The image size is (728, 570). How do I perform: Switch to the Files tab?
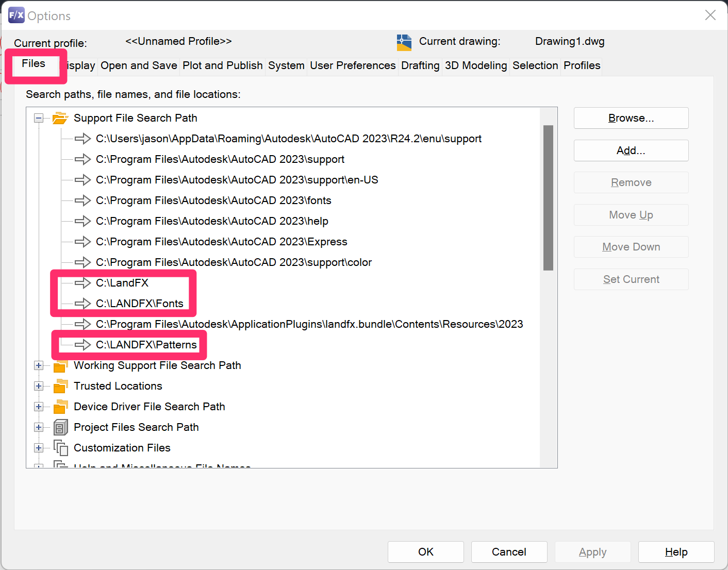pyautogui.click(x=34, y=63)
